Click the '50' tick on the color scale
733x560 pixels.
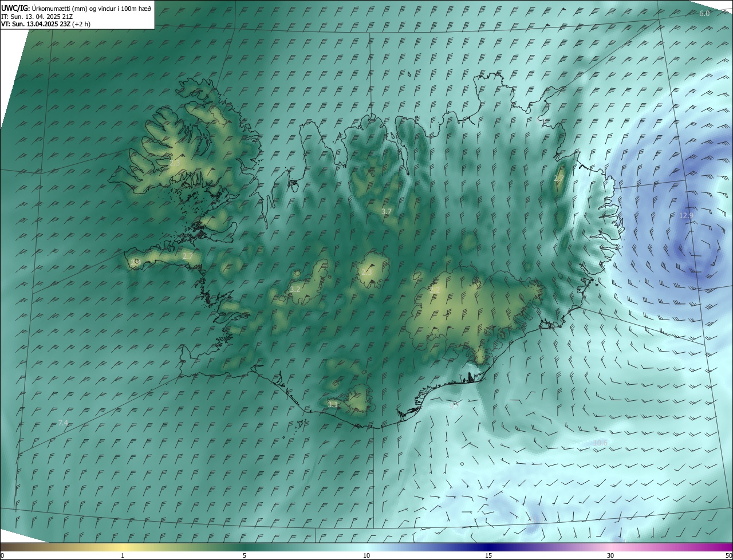[x=728, y=555]
